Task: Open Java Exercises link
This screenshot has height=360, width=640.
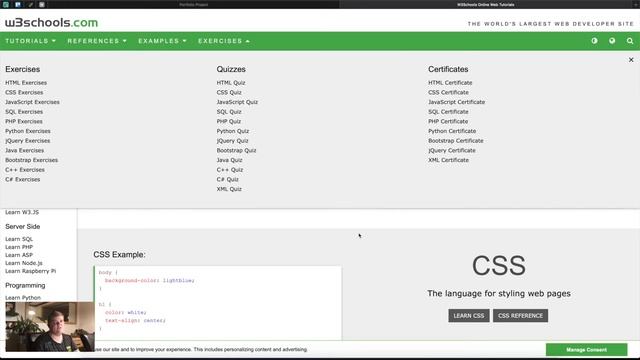Action: [24, 150]
